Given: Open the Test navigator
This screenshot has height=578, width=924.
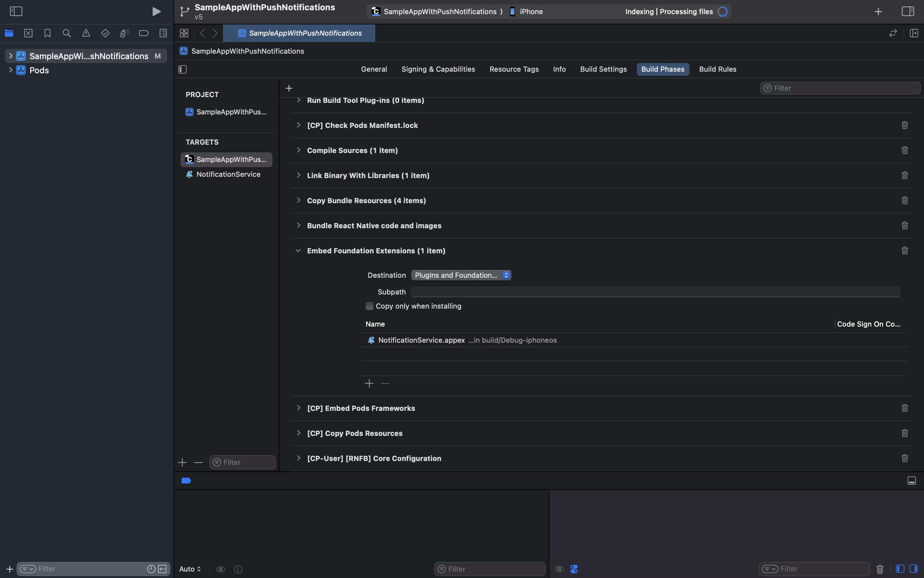Looking at the screenshot, I should (105, 33).
